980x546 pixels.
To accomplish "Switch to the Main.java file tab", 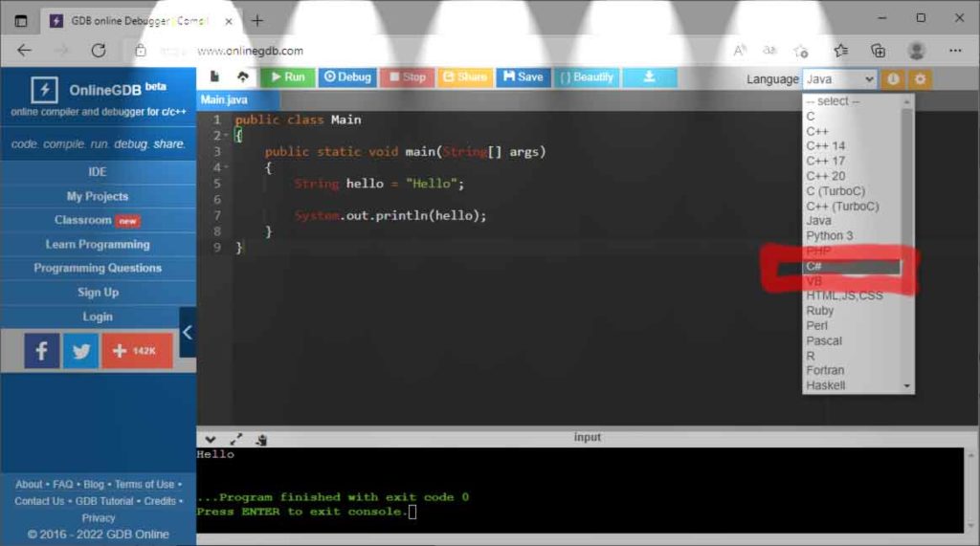I will tap(225, 99).
